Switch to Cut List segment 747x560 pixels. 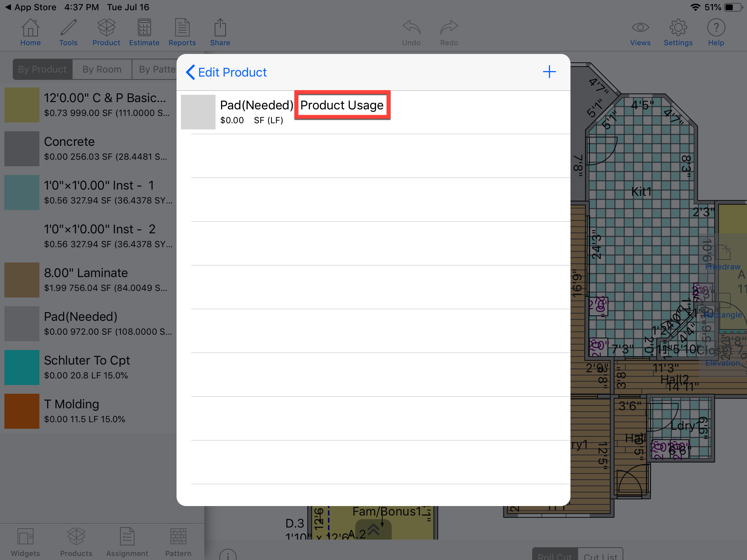click(600, 555)
